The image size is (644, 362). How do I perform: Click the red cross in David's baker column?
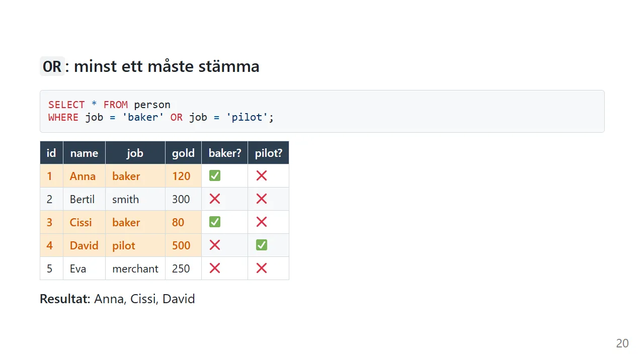(215, 245)
